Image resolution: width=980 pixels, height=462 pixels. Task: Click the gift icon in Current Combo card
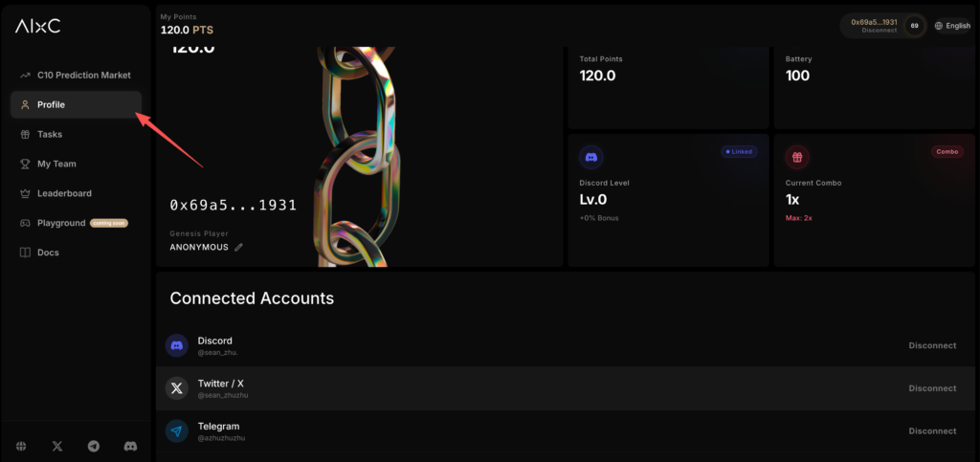point(797,157)
